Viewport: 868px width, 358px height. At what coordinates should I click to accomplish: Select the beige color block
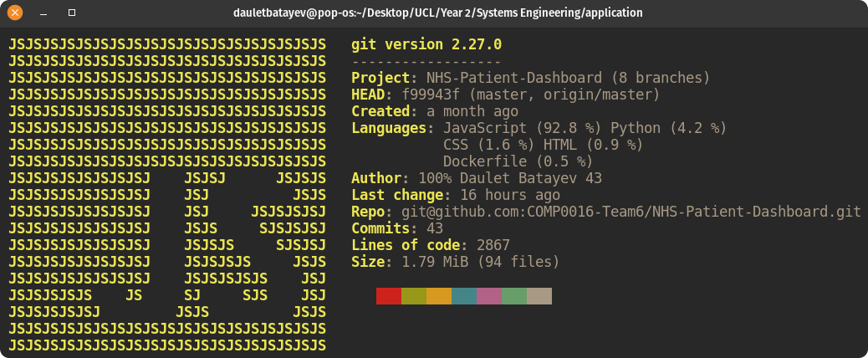point(539,296)
